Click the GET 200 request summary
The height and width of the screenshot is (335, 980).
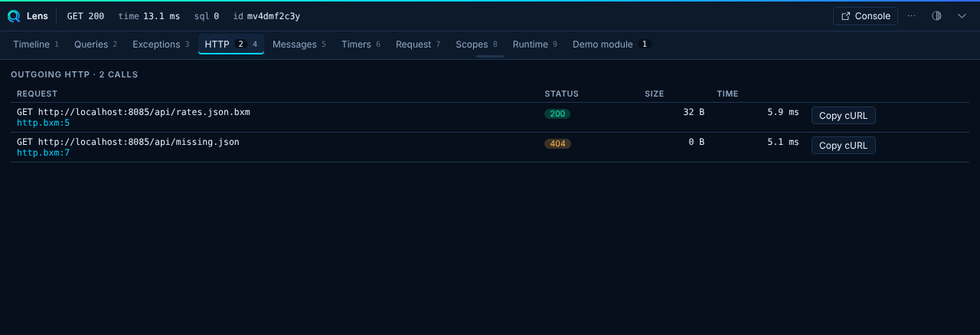(x=86, y=16)
